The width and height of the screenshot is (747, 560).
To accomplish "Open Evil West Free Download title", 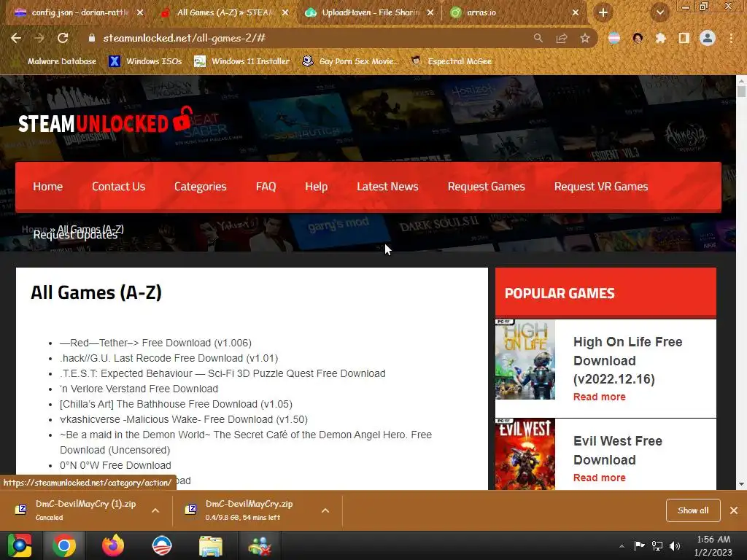I will (617, 451).
